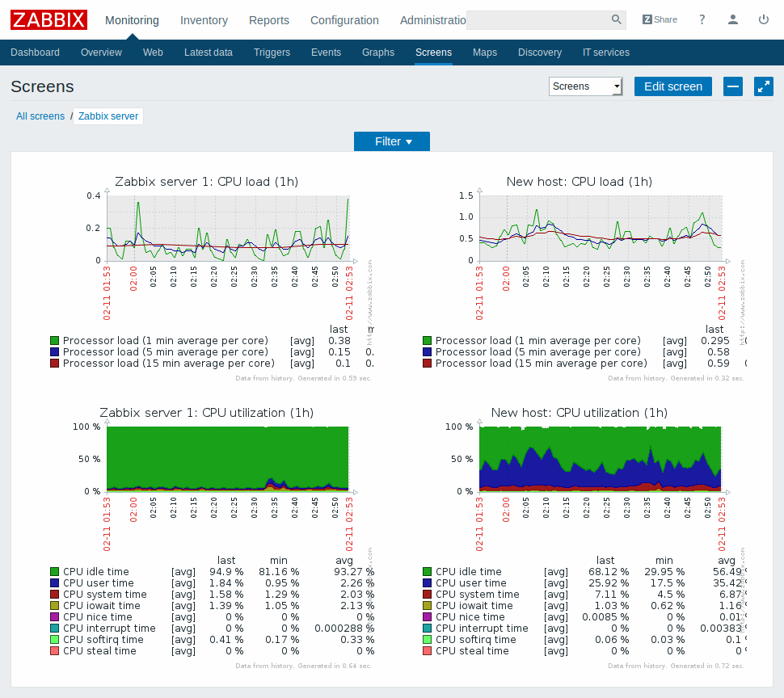Enable fullscreen mode with the arrows icon
Image resolution: width=784 pixels, height=698 pixels.
[763, 86]
